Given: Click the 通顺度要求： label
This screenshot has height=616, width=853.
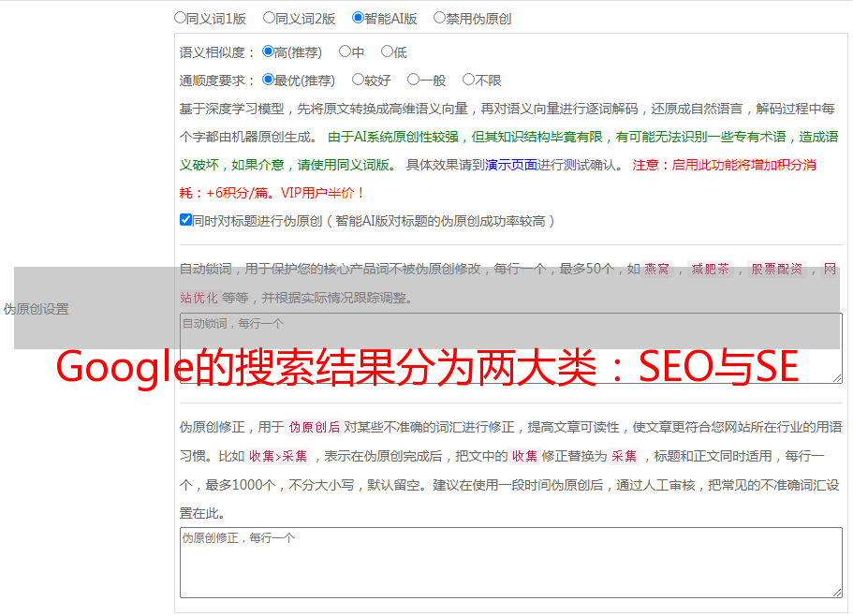Looking at the screenshot, I should [217, 81].
